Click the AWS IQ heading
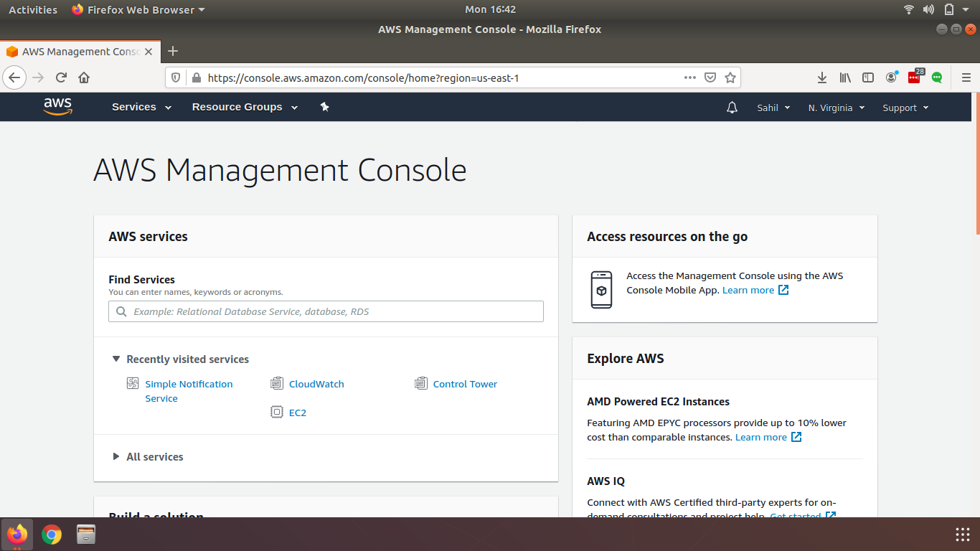The image size is (980, 551). click(606, 481)
